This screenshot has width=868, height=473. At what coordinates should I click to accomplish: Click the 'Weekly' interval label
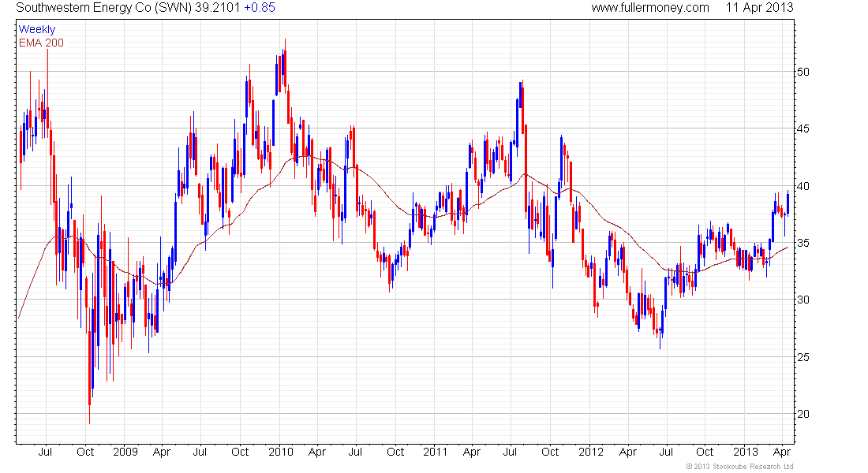click(x=36, y=29)
